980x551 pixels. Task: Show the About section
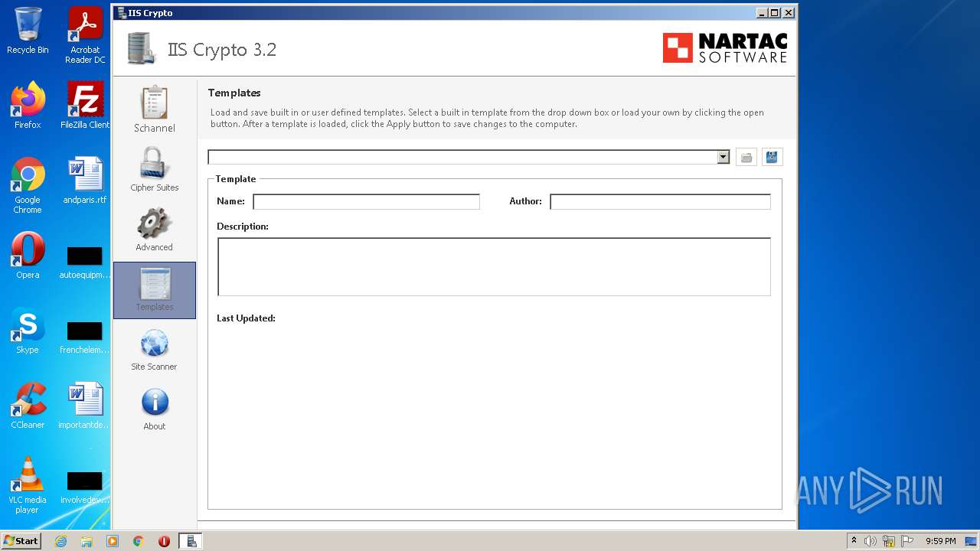tap(154, 408)
